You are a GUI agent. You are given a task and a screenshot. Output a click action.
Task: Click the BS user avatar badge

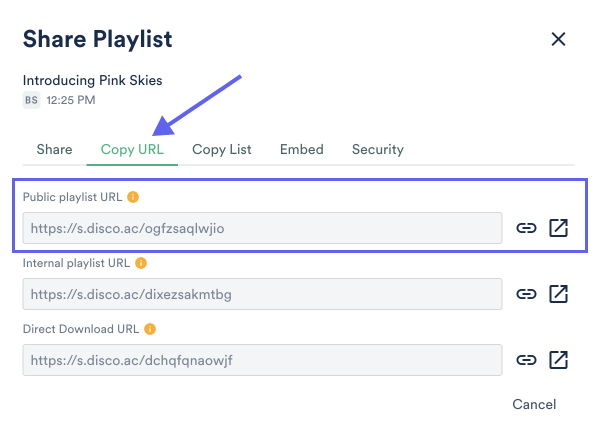point(32,100)
